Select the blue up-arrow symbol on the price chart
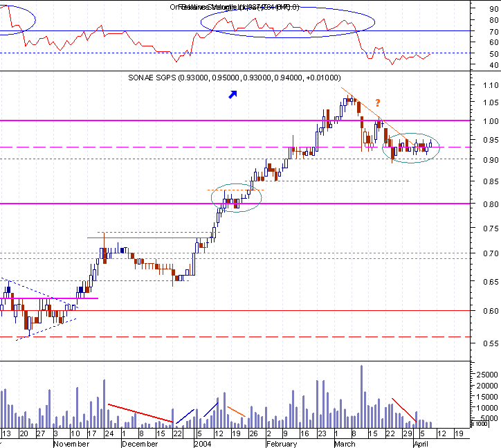Screen dimensions: 501x448 tap(233, 95)
